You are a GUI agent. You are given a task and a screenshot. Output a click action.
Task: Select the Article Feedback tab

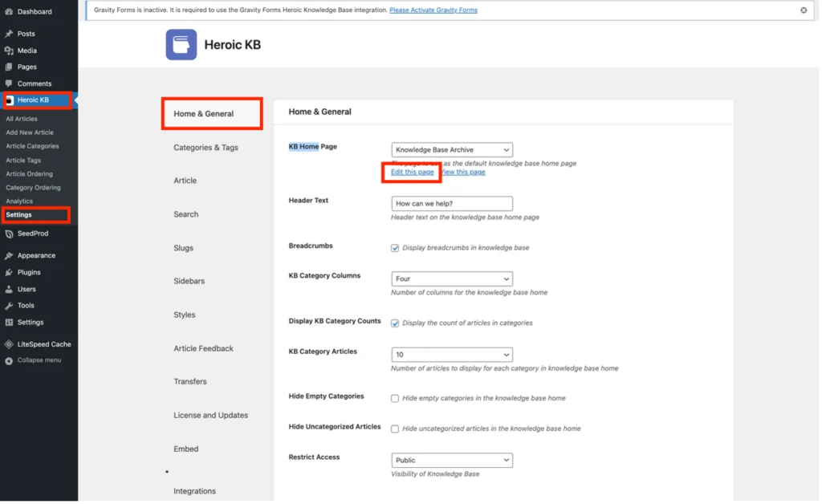coord(203,348)
